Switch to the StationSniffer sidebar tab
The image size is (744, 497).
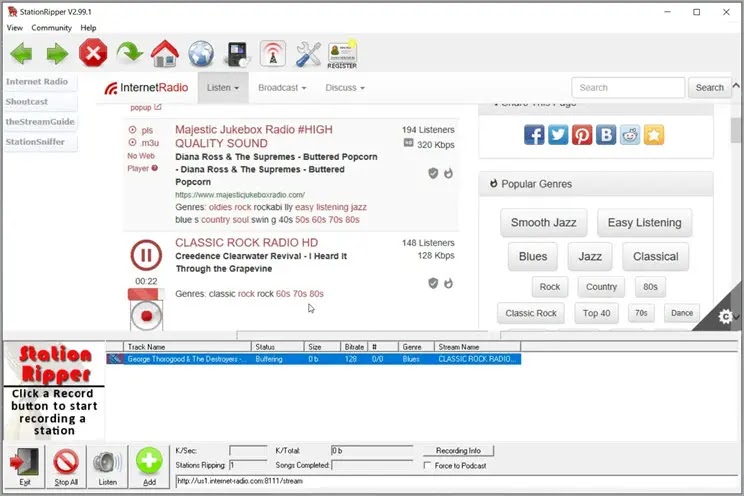41,141
